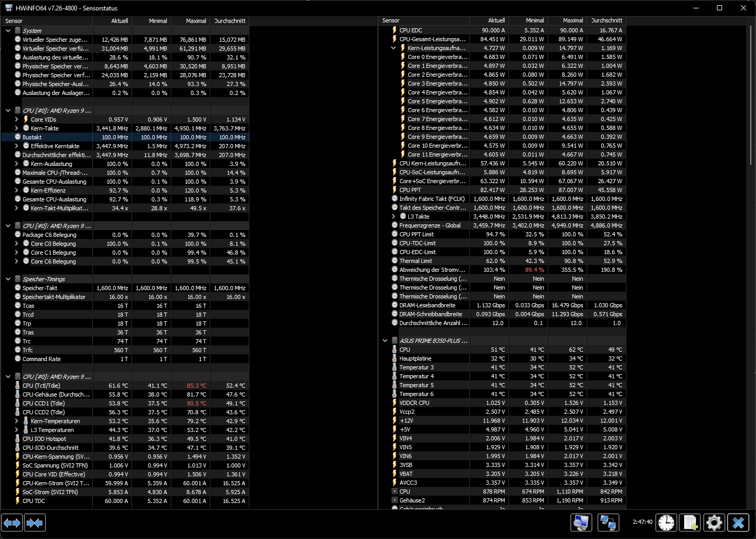
Task: Click the red 89.4 % minimum value
Action: pos(534,270)
